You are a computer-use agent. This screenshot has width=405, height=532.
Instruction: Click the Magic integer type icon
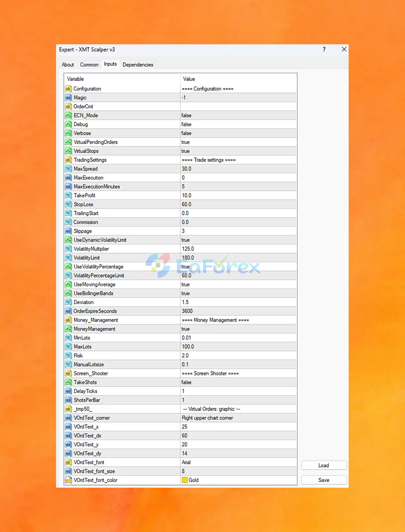(68, 98)
